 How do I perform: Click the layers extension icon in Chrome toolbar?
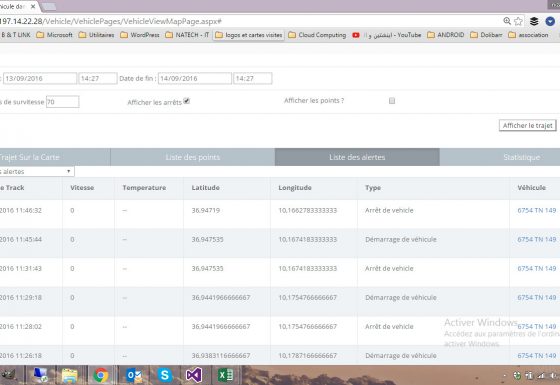coord(534,21)
